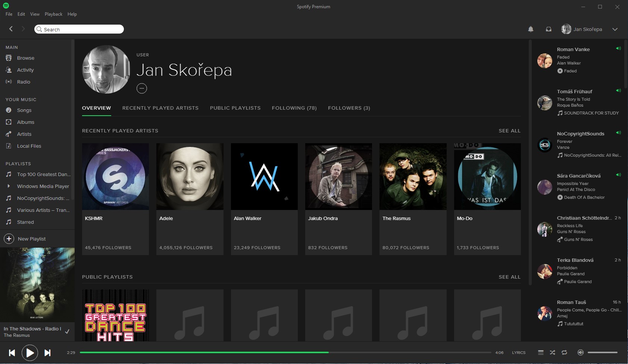Open Local Files in sidebar
The height and width of the screenshot is (364, 628).
29,146
